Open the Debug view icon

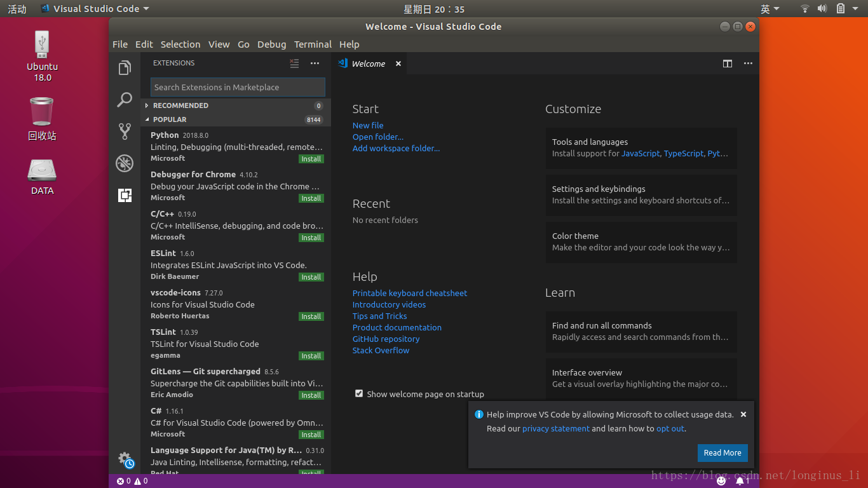[125, 163]
